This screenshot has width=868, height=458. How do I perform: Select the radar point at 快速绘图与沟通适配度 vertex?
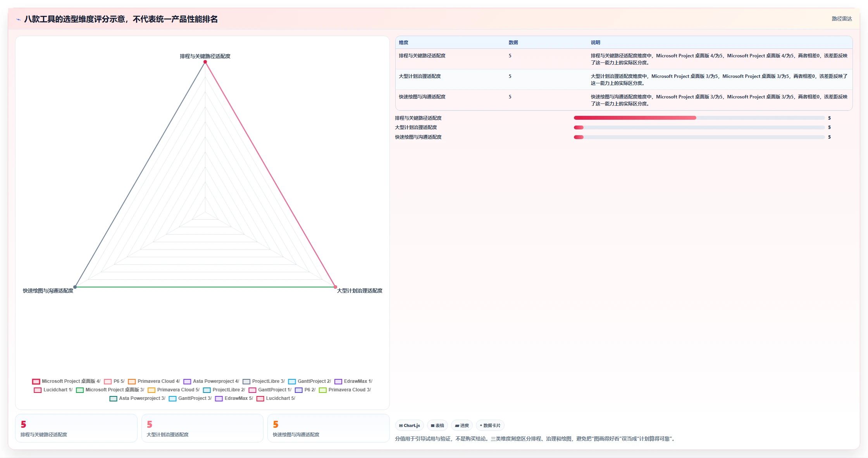click(75, 287)
